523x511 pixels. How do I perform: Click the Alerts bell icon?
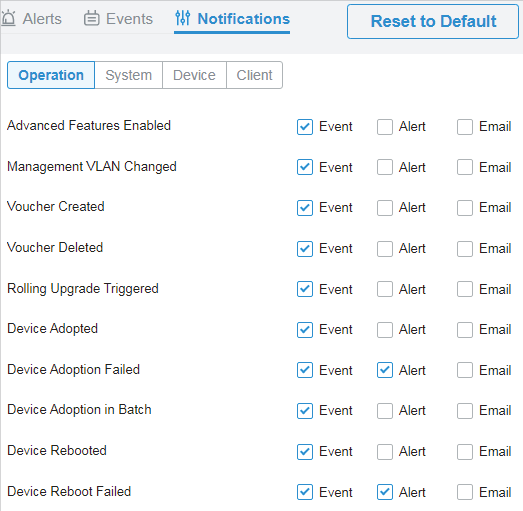coord(8,18)
